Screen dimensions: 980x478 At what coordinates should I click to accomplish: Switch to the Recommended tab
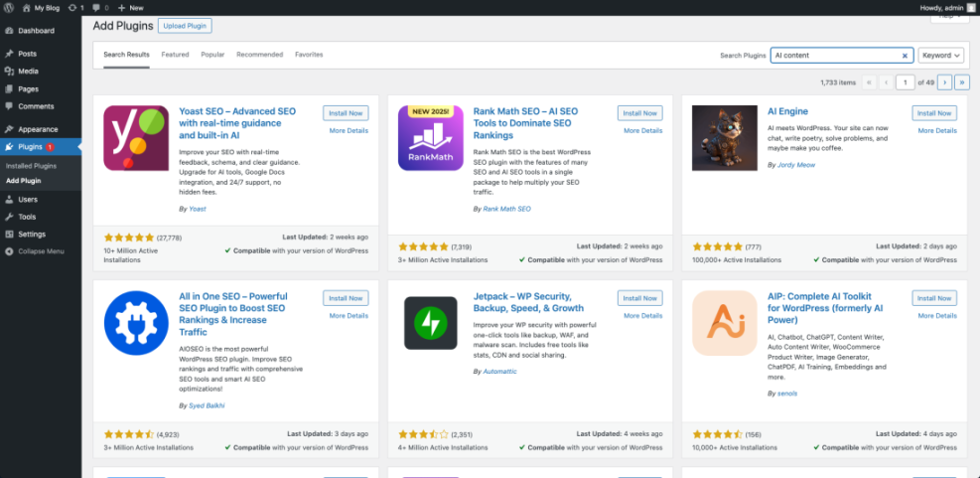tap(259, 55)
